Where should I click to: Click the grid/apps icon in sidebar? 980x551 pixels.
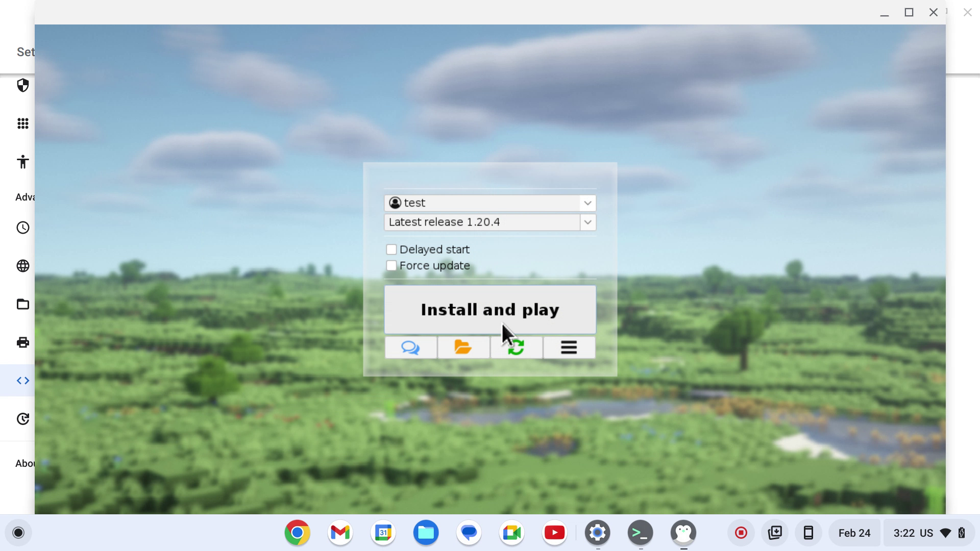click(x=23, y=123)
